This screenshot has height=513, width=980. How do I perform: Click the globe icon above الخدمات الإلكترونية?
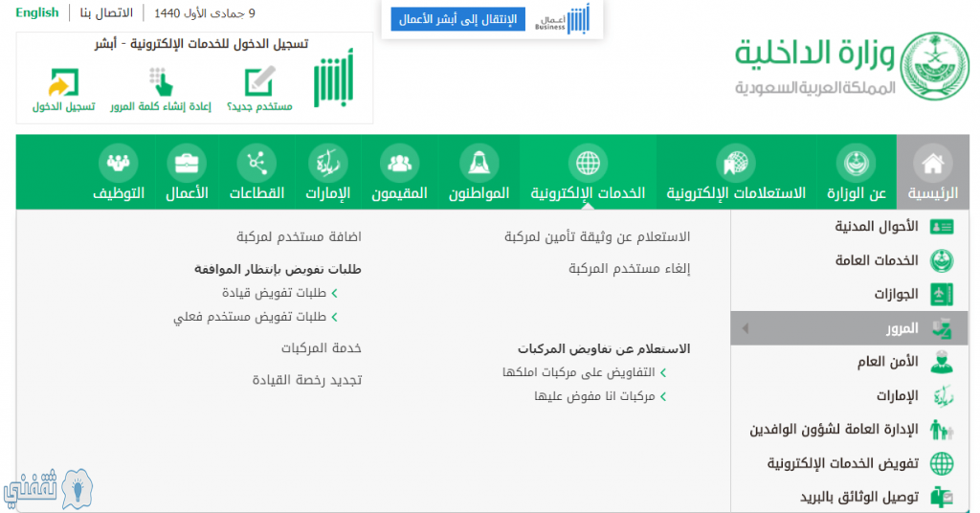588,163
